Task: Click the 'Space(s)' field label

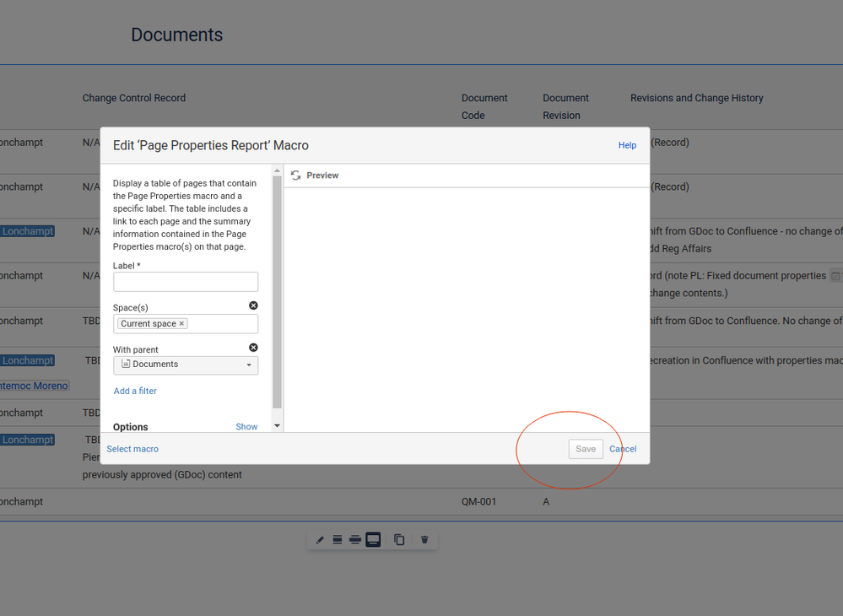Action: (x=130, y=307)
